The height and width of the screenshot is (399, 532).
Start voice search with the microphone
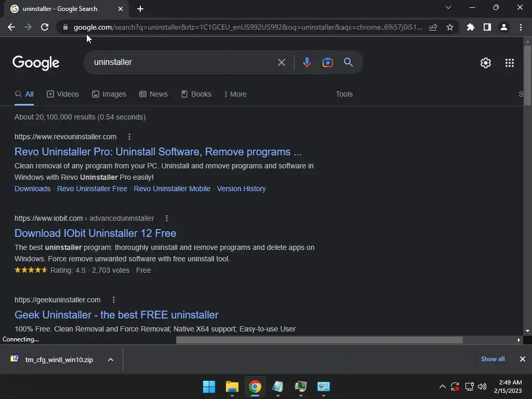(307, 62)
